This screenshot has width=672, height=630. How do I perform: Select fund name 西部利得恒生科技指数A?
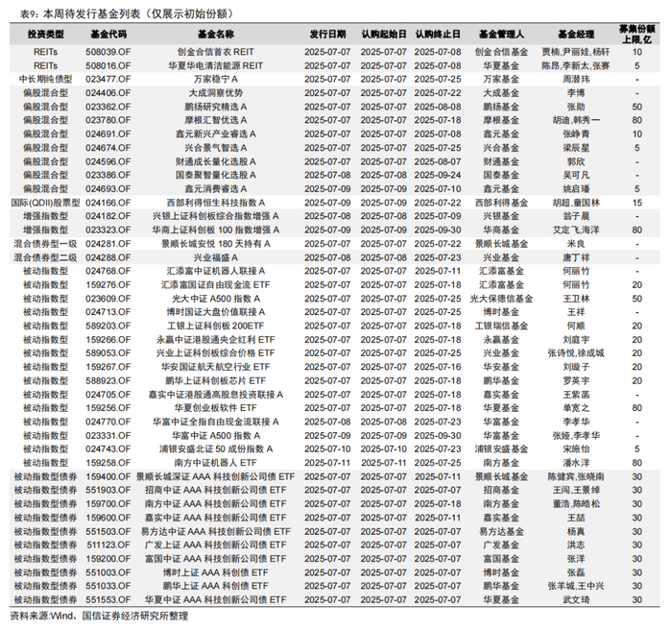pos(216,203)
